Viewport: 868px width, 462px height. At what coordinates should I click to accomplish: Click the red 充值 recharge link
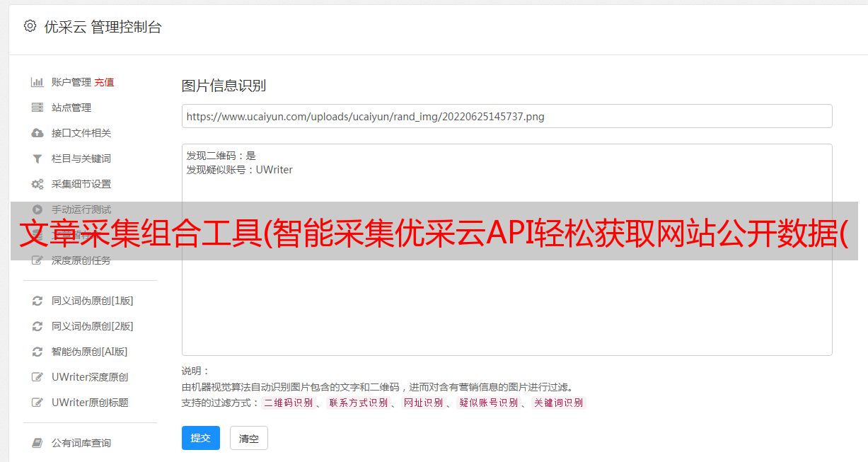pyautogui.click(x=104, y=82)
